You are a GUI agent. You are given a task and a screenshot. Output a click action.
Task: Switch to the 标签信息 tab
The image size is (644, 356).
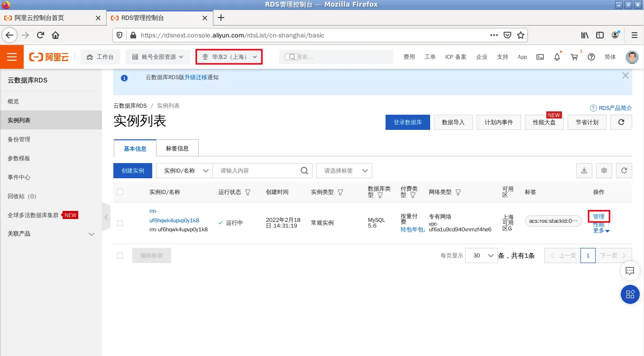point(177,148)
